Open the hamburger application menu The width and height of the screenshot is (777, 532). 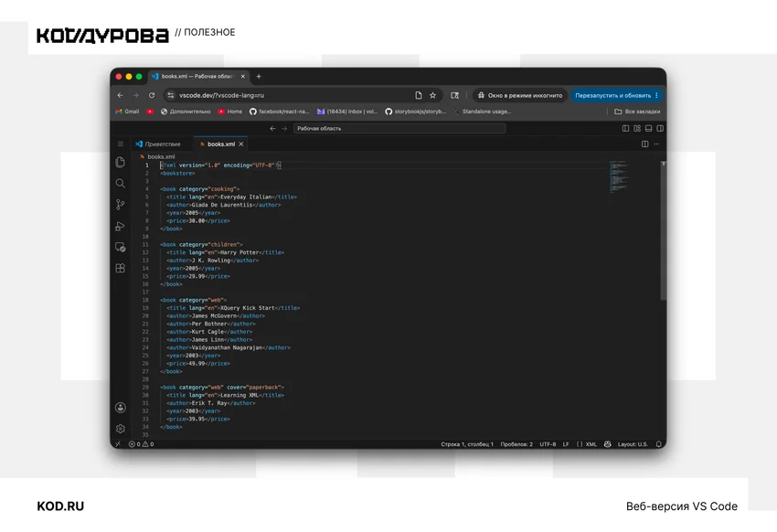(x=120, y=144)
